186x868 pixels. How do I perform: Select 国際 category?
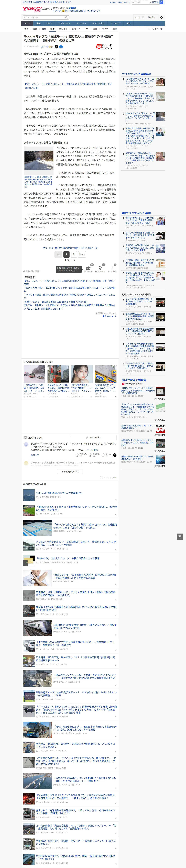click(44, 29)
